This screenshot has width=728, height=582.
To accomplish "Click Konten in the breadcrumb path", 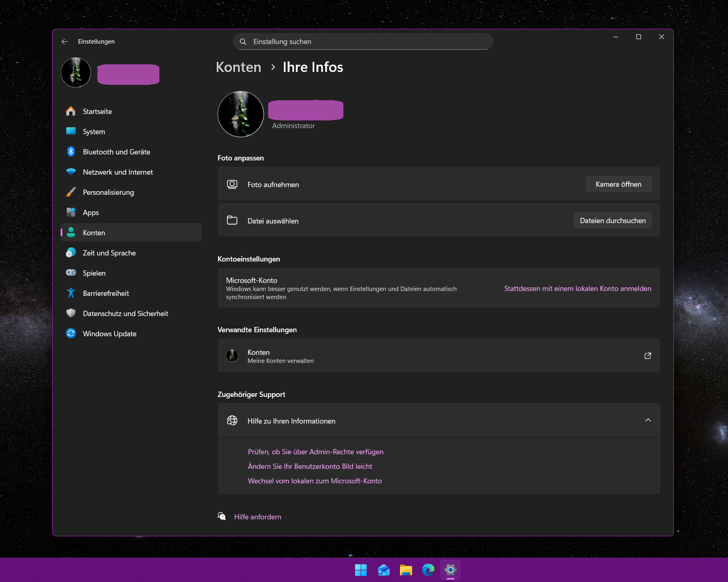I will (239, 67).
